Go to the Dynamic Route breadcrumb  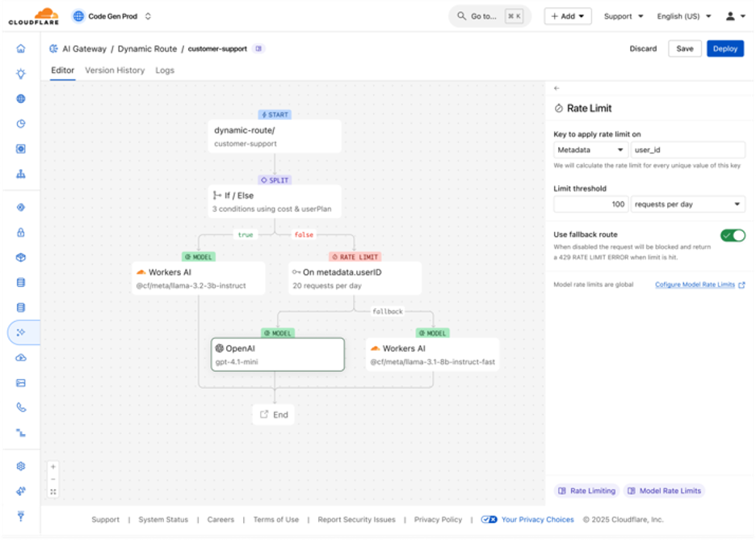[x=147, y=49]
